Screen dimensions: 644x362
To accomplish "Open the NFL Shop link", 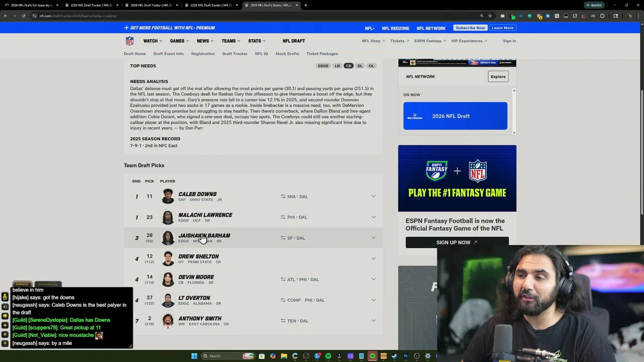I will coord(373,41).
